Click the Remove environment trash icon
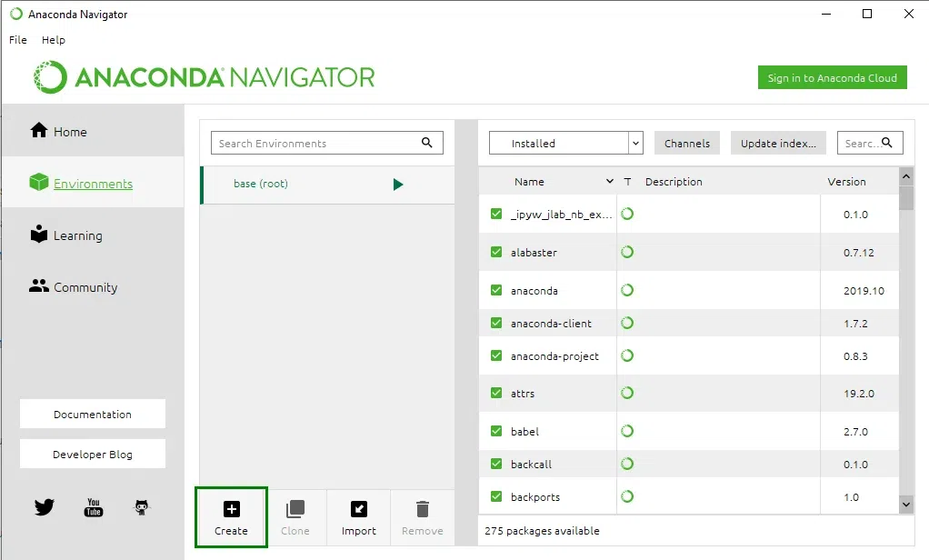The width and height of the screenshot is (929, 560). click(x=423, y=509)
